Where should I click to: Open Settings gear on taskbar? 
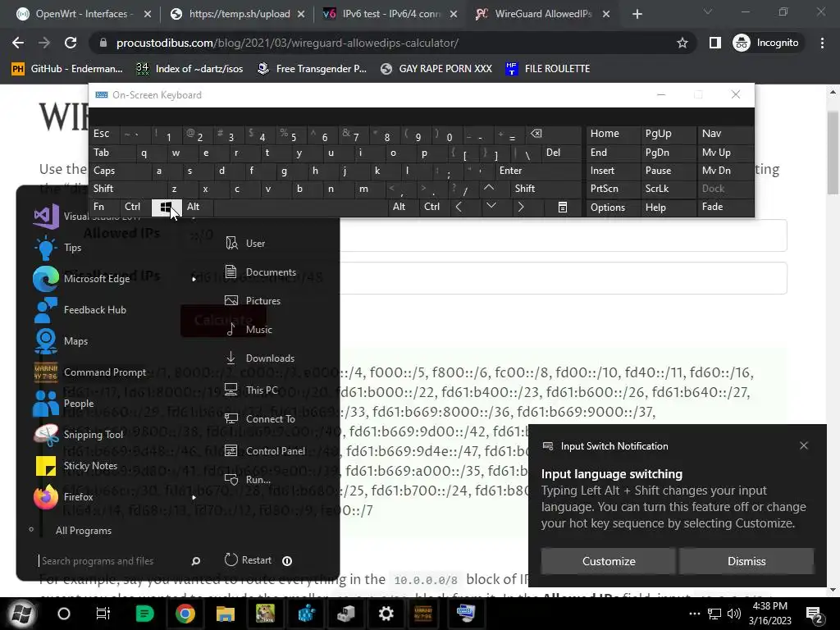(x=386, y=614)
